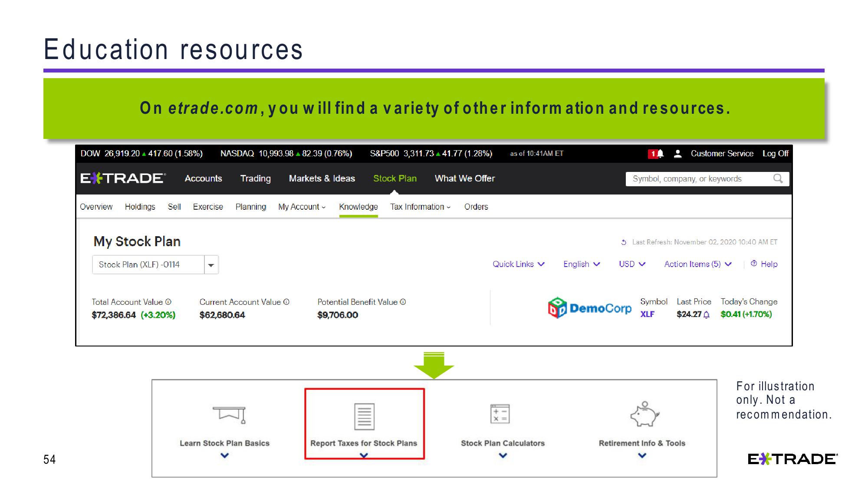Click the $9,706.00 potential benefit value
Viewport: 868px width, 488px height.
pos(338,315)
